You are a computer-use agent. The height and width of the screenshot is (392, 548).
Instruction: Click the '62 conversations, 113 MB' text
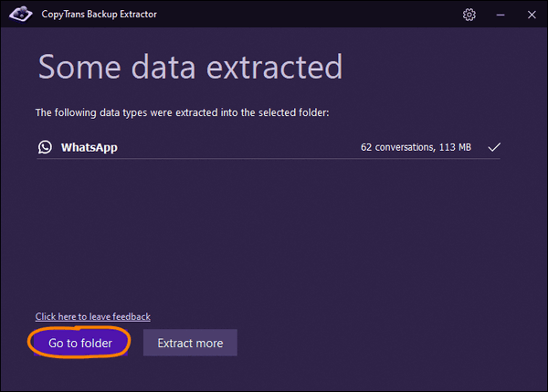coord(416,147)
